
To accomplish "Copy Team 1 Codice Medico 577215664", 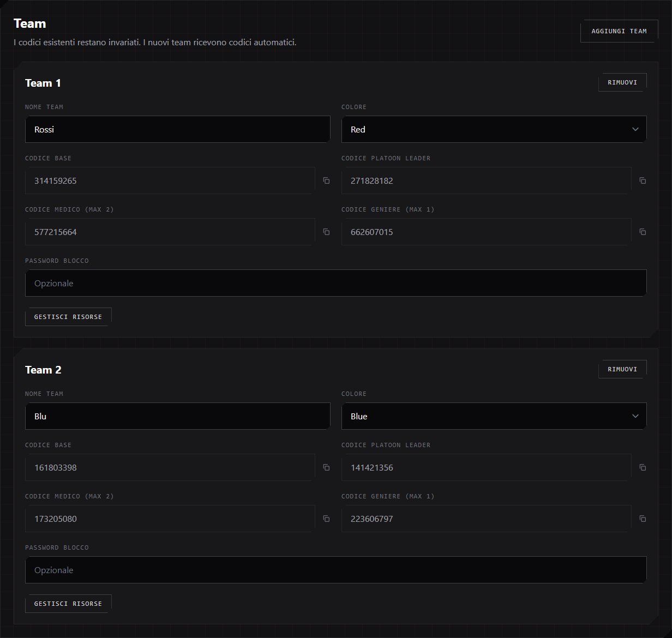I will [326, 232].
